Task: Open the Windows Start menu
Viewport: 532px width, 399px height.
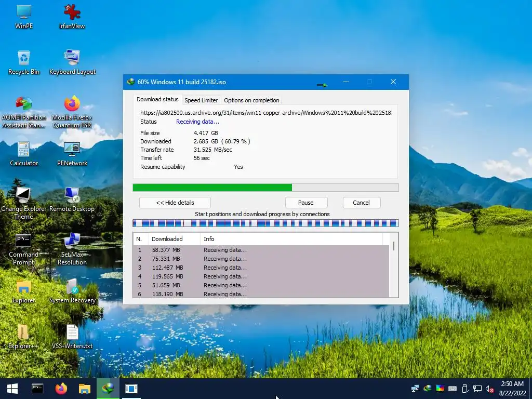Action: pos(12,389)
